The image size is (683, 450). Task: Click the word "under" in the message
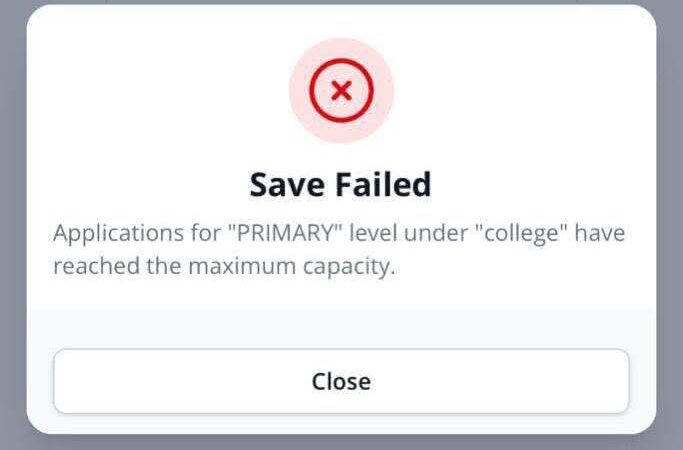click(x=426, y=234)
